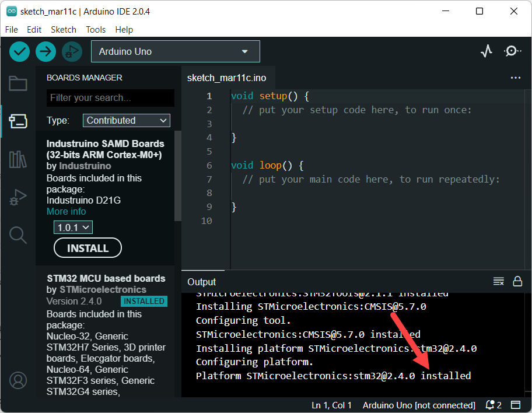Click 'Version 2.4.0' text of STM32 package
Image resolution: width=532 pixels, height=413 pixels.
(x=74, y=302)
